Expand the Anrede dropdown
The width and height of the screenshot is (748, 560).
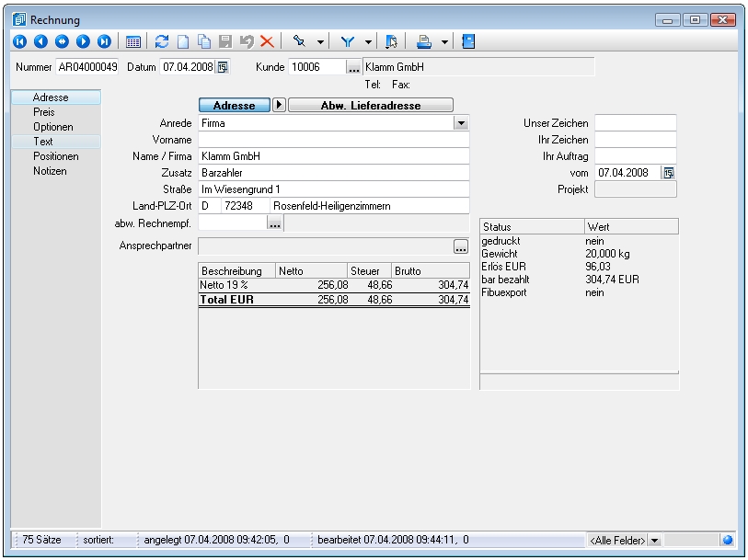pos(460,123)
